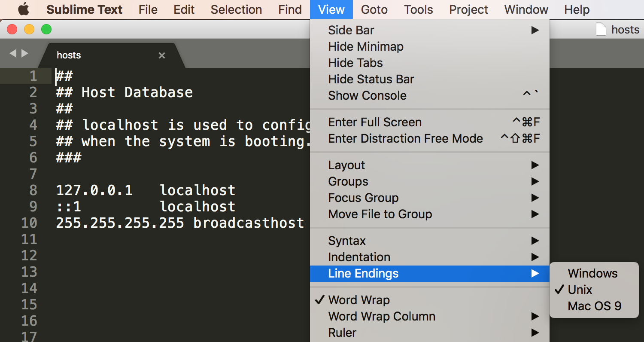Click line number 11 in gutter
The image size is (644, 342).
(29, 239)
